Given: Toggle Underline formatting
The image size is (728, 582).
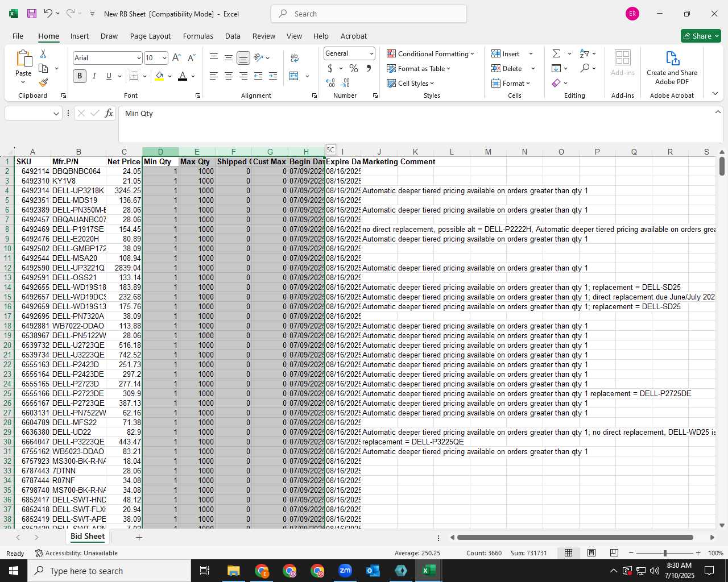Looking at the screenshot, I should tap(109, 76).
